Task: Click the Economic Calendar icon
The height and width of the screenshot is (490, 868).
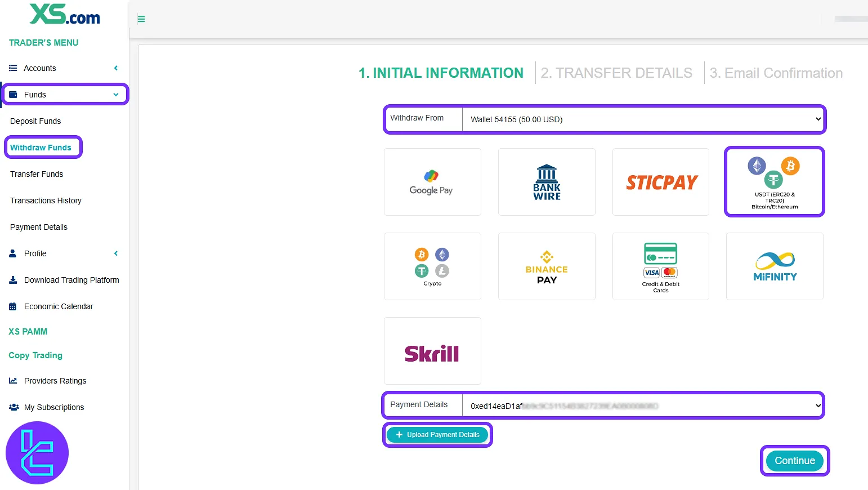Action: click(x=13, y=306)
